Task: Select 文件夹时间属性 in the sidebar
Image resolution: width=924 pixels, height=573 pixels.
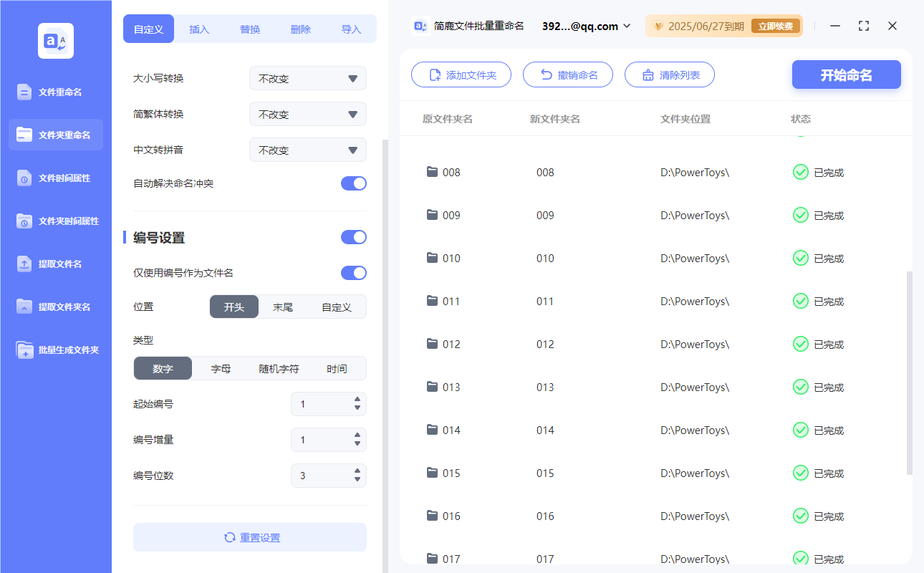Action: click(55, 221)
